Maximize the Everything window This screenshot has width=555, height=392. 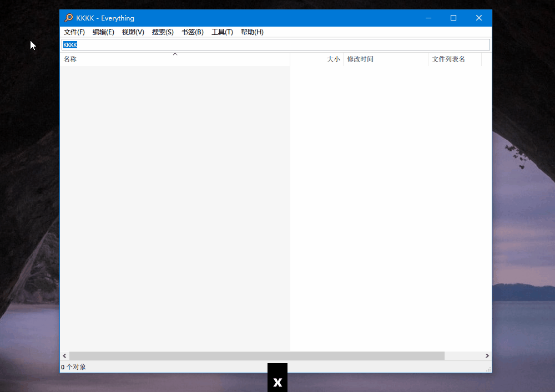[453, 18]
